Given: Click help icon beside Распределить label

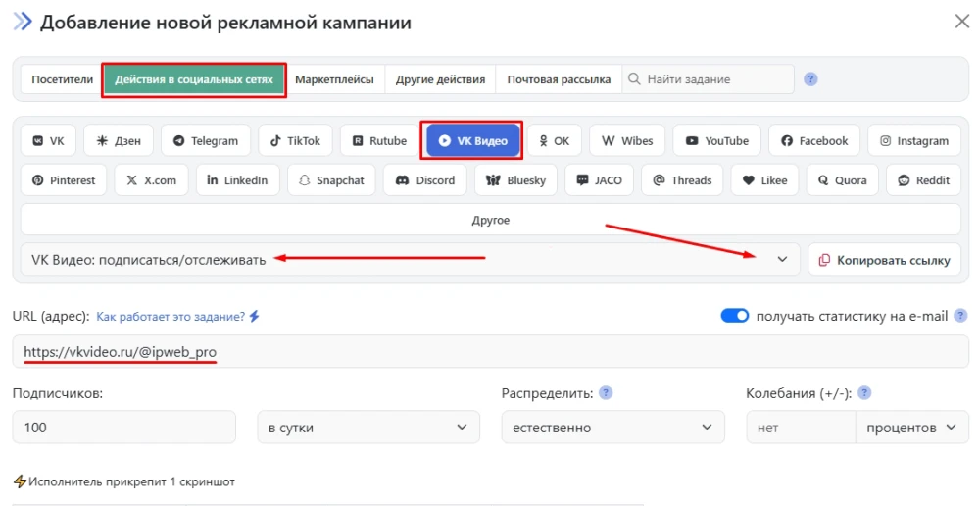Looking at the screenshot, I should point(606,393).
